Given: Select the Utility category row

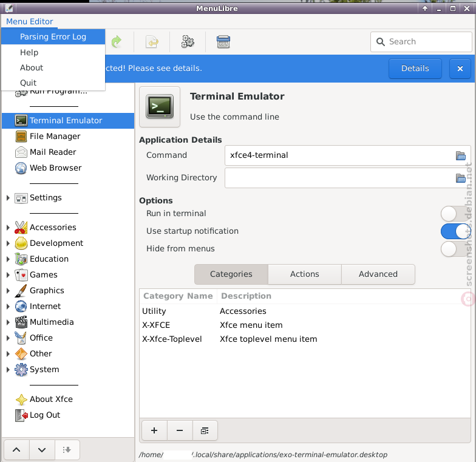Looking at the screenshot, I should coord(305,311).
